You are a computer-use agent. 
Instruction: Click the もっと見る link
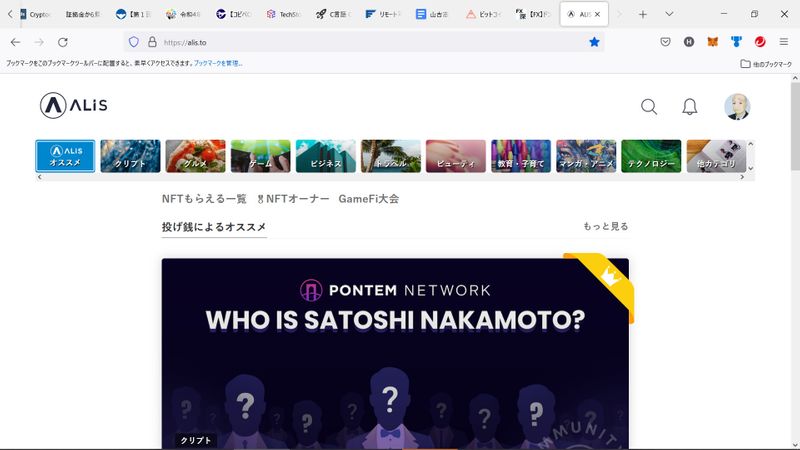pos(606,226)
